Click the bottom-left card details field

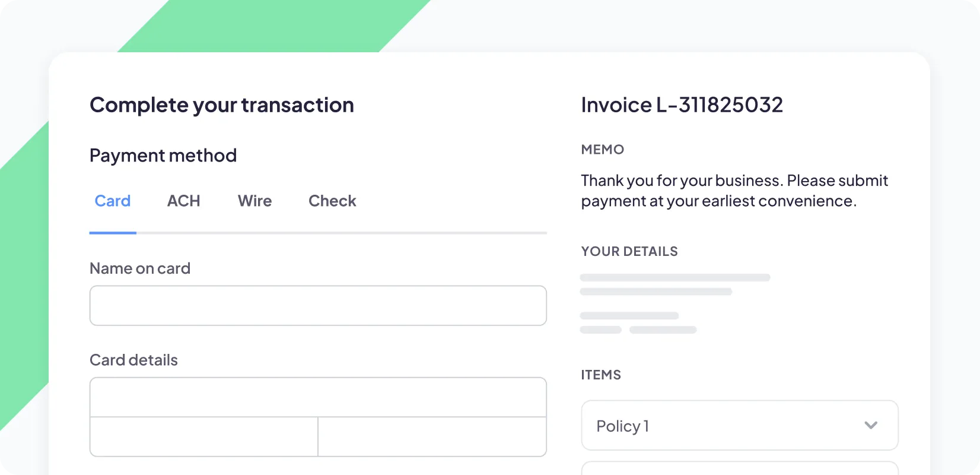203,436
